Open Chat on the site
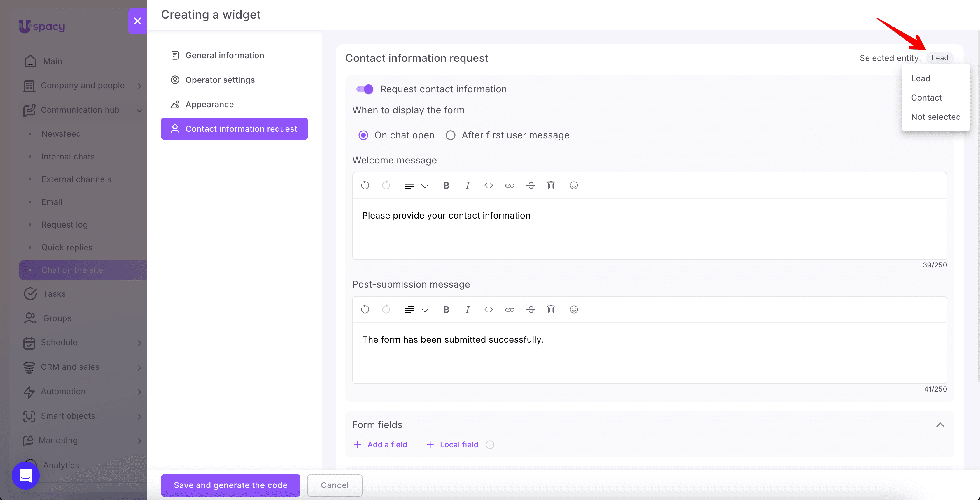 tap(83, 270)
